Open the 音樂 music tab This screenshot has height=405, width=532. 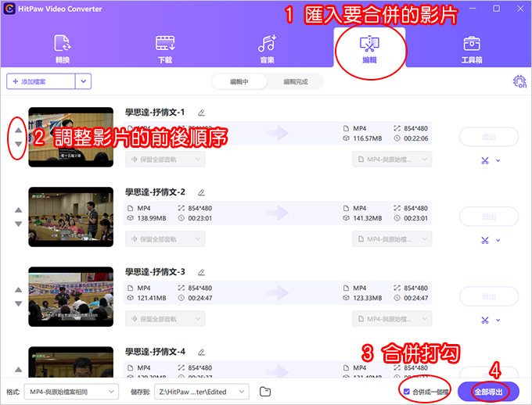pyautogui.click(x=268, y=48)
